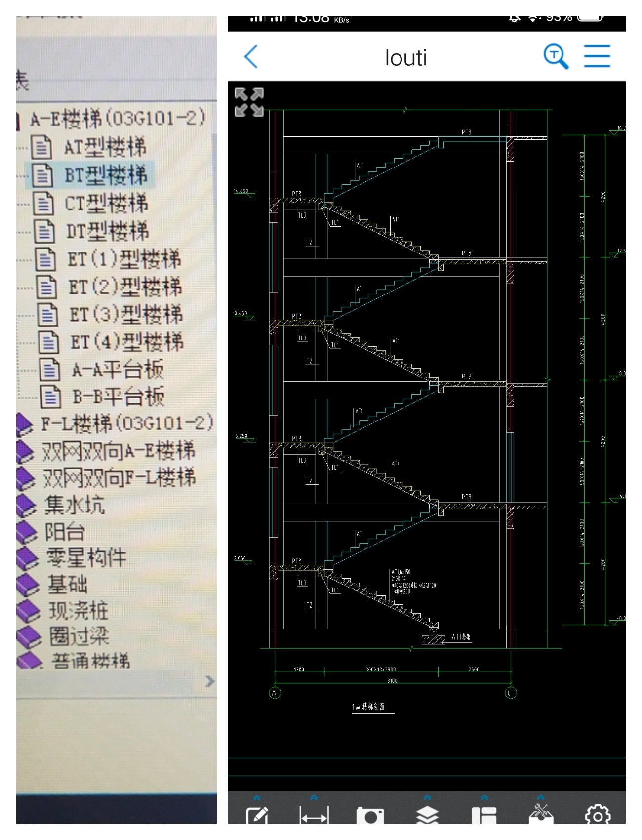The width and height of the screenshot is (642, 840).
Task: Select BT型楼梯 in the tree
Action: coord(106,175)
